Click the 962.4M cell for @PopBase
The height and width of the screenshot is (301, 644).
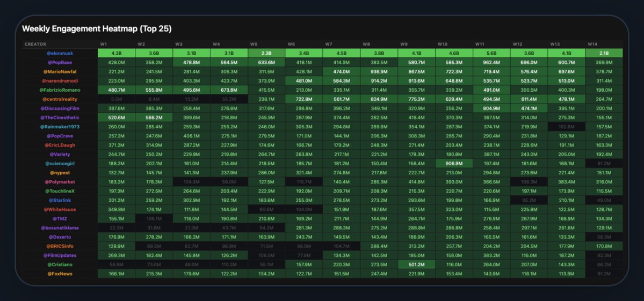point(491,62)
